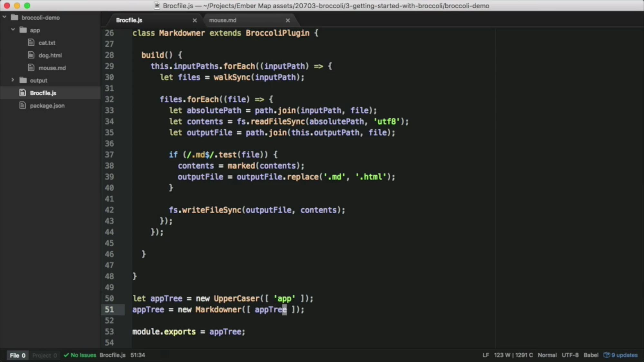Click the app folder icon
Screen dimensions: 644x362
(x=24, y=30)
